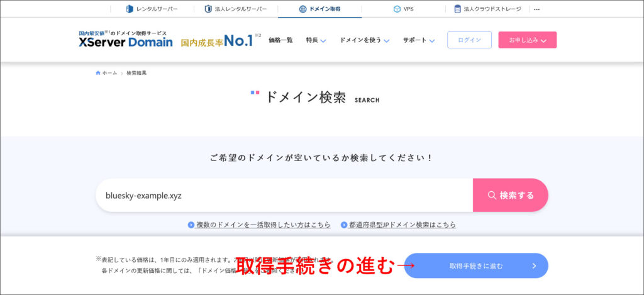Open the 価格一覧 menu item

click(280, 40)
